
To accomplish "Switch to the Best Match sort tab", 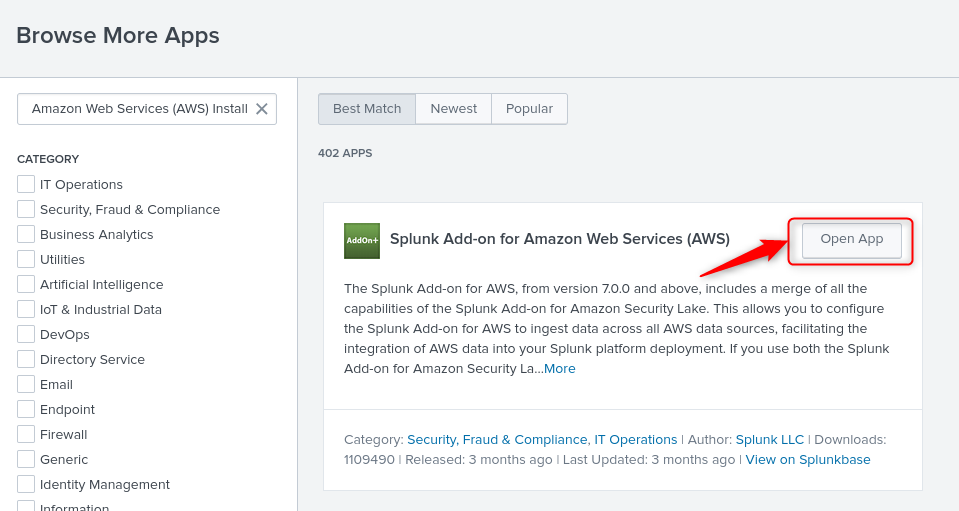I will pos(367,109).
